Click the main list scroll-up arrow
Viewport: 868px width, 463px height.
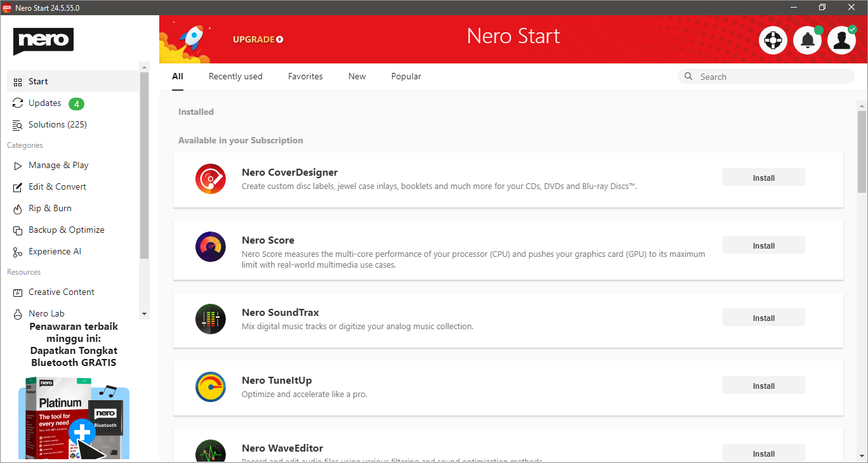pos(862,106)
